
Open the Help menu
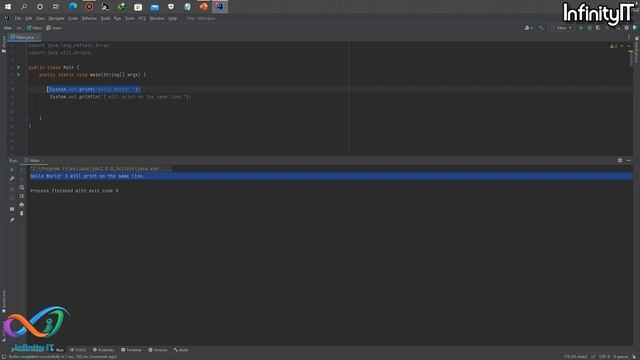(173, 18)
